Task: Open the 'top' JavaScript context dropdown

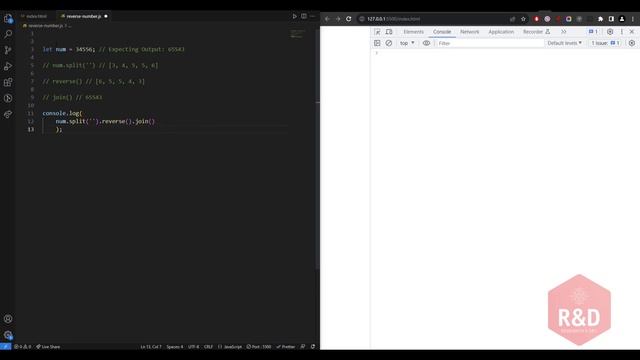Action: pyautogui.click(x=407, y=43)
